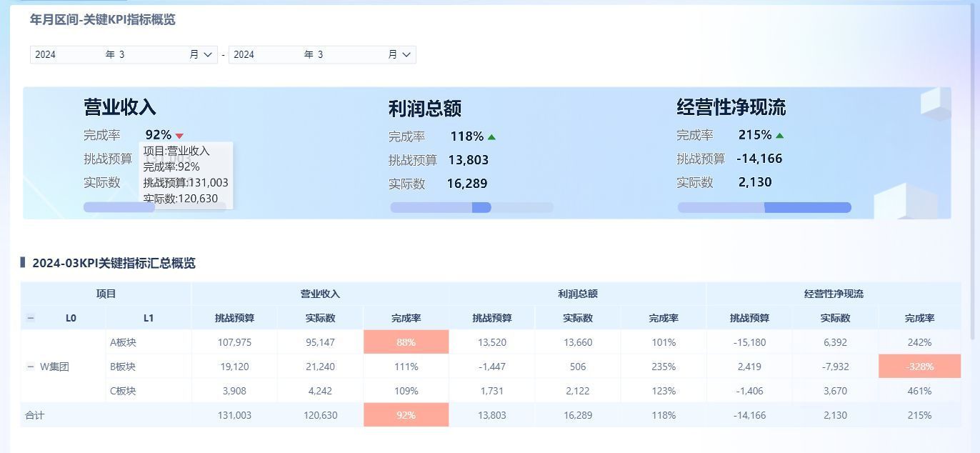This screenshot has height=453, width=980.
Task: Click the 107,975 budget cell
Action: pyautogui.click(x=234, y=342)
